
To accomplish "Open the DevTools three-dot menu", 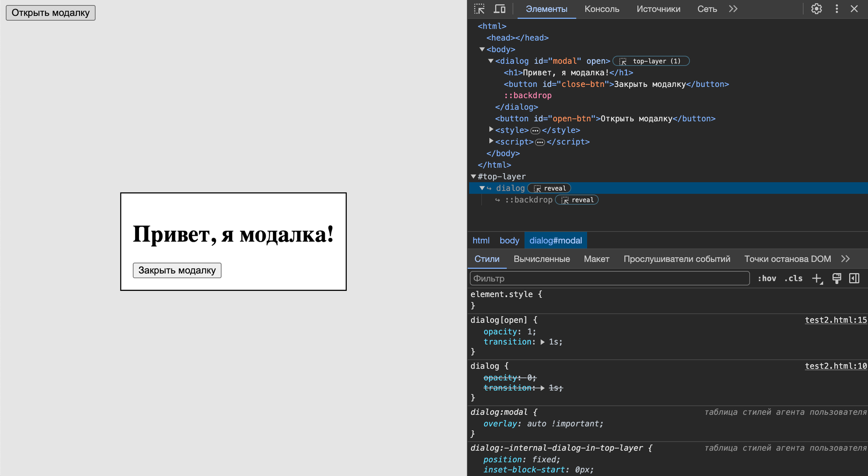I will coord(837,9).
